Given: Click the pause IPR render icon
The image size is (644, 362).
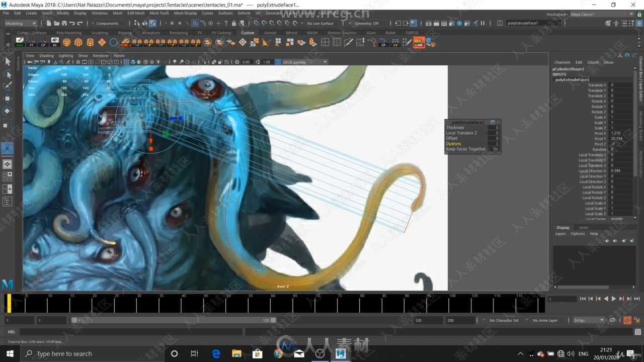Looking at the screenshot, I should pyautogui.click(x=483, y=23).
